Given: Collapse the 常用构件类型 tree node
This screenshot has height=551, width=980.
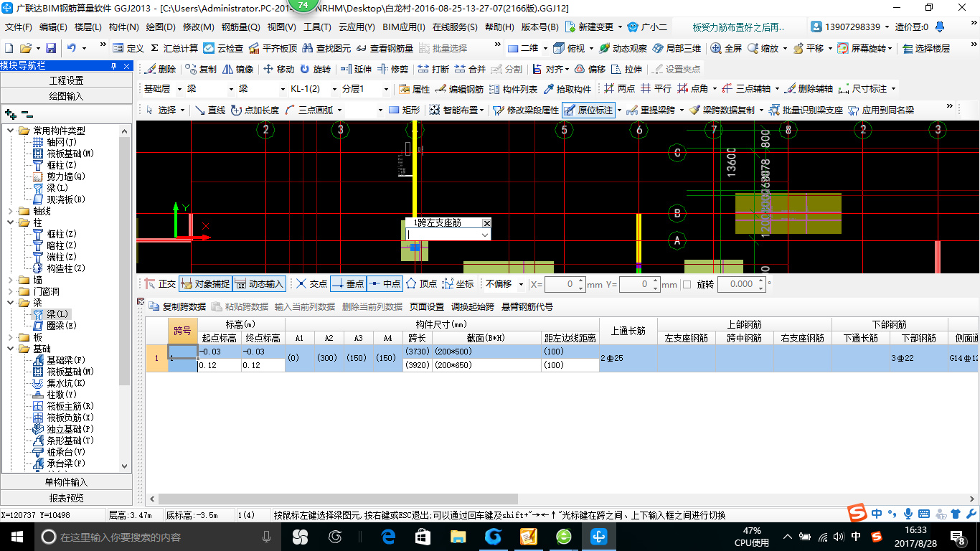Looking at the screenshot, I should click(x=11, y=131).
